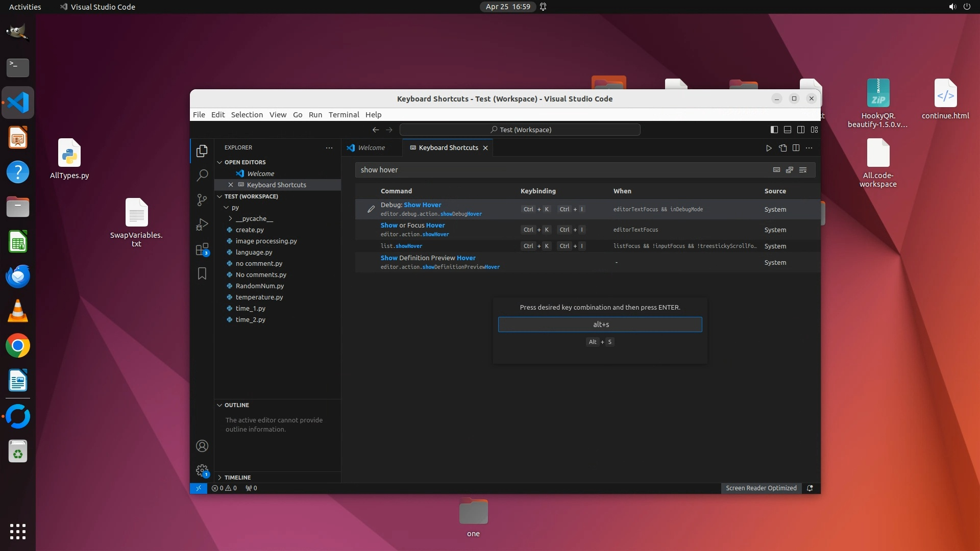Screen dimensions: 980x551
Task: Toggle the bottom Panel layout button
Action: click(788, 130)
